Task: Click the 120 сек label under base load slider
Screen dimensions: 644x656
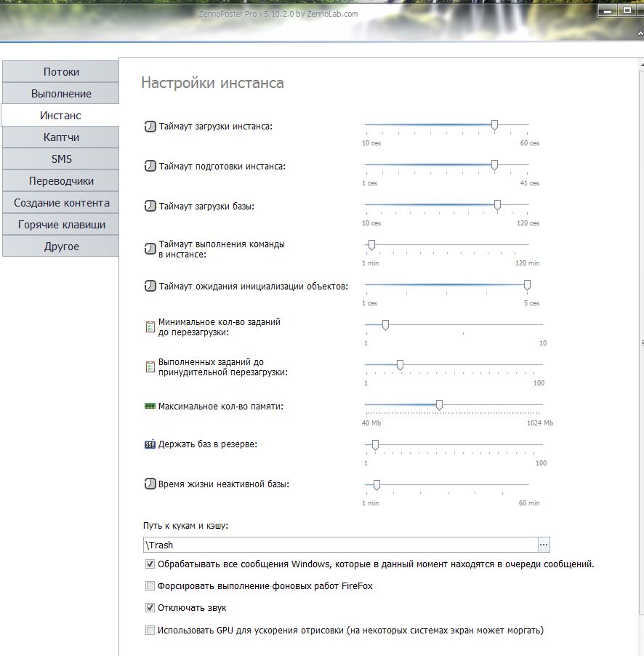Action: (x=528, y=223)
